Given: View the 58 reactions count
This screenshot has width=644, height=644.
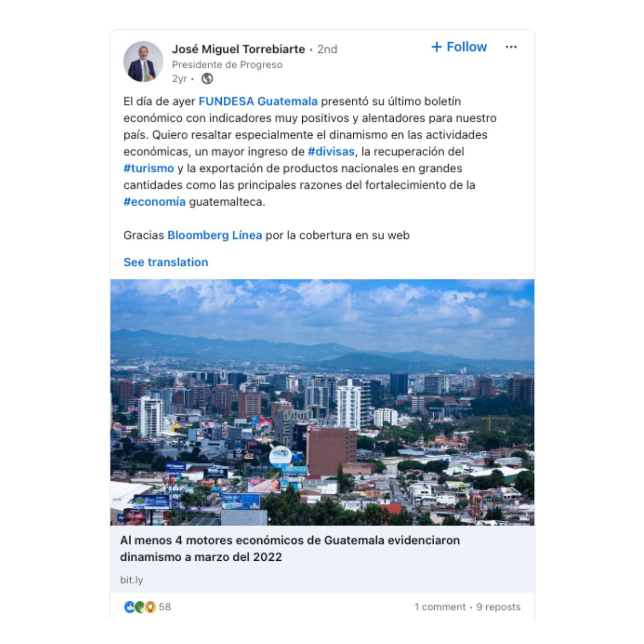Looking at the screenshot, I should [x=165, y=607].
